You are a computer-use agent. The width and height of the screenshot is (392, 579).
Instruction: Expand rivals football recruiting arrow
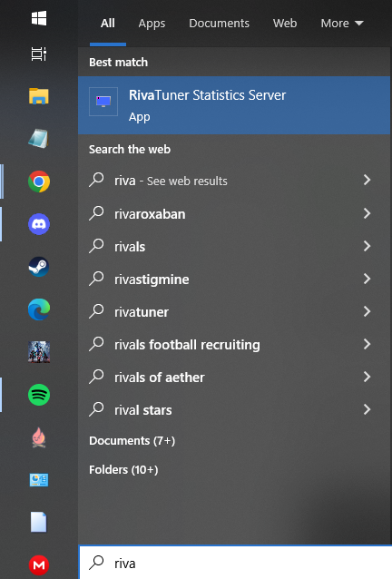click(x=367, y=344)
